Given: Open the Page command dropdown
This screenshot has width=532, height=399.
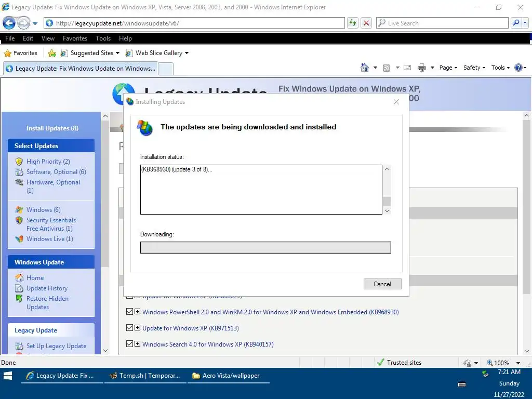Looking at the screenshot, I should (448, 68).
